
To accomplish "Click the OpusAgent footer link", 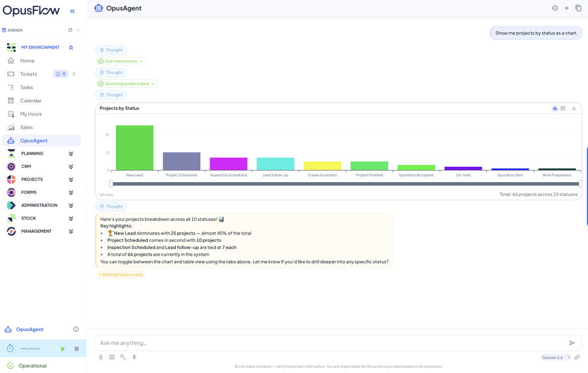I will tap(30, 329).
